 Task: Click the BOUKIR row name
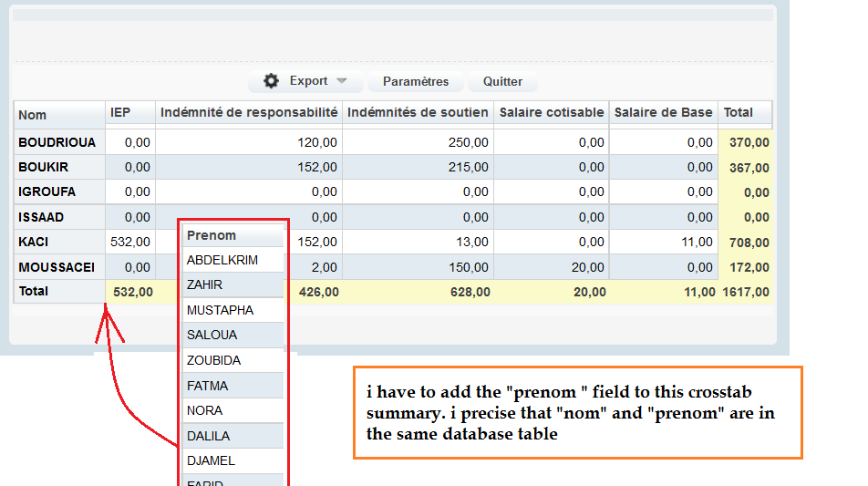[44, 167]
